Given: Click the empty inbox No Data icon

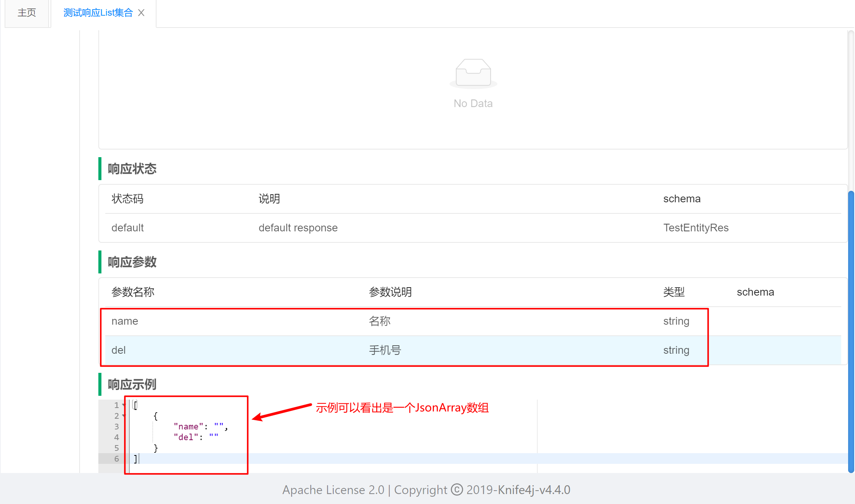Looking at the screenshot, I should point(473,73).
